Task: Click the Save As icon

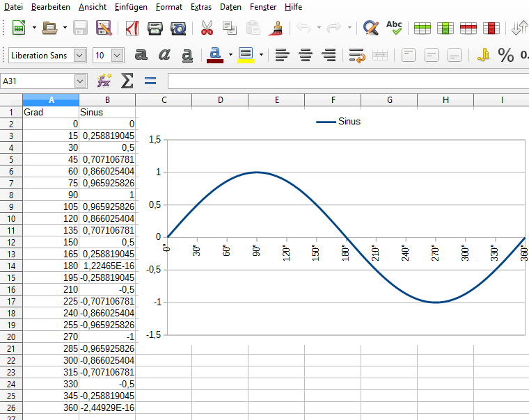Action: [x=104, y=28]
